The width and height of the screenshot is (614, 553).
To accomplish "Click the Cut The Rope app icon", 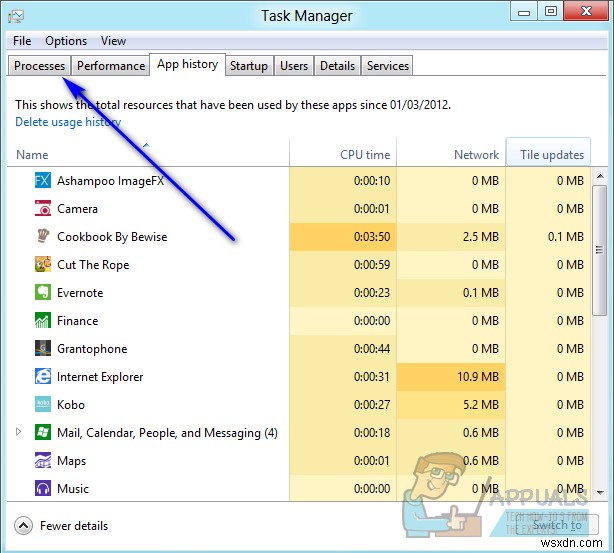I will click(43, 264).
